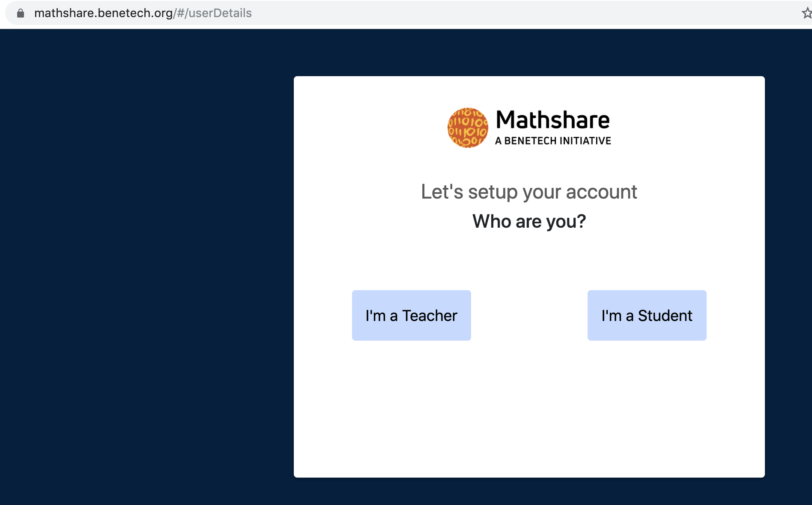Click the padlock icon in the address bar
The width and height of the screenshot is (812, 505).
click(x=20, y=13)
